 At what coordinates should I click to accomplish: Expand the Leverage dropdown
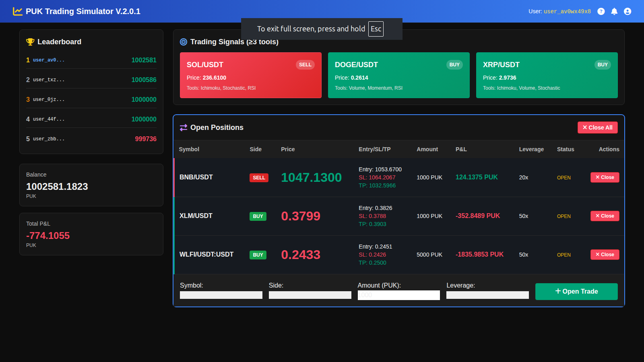coord(487,295)
